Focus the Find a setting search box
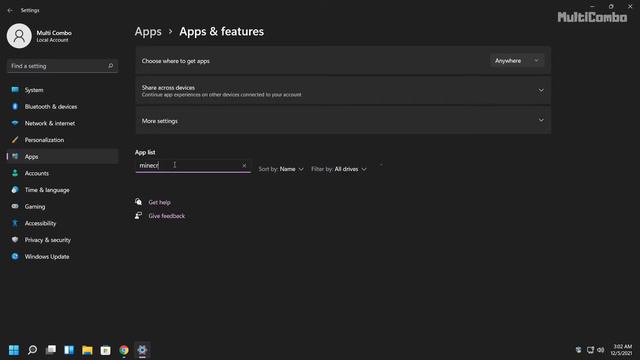Viewport: 640px width, 360px height. pyautogui.click(x=62, y=66)
